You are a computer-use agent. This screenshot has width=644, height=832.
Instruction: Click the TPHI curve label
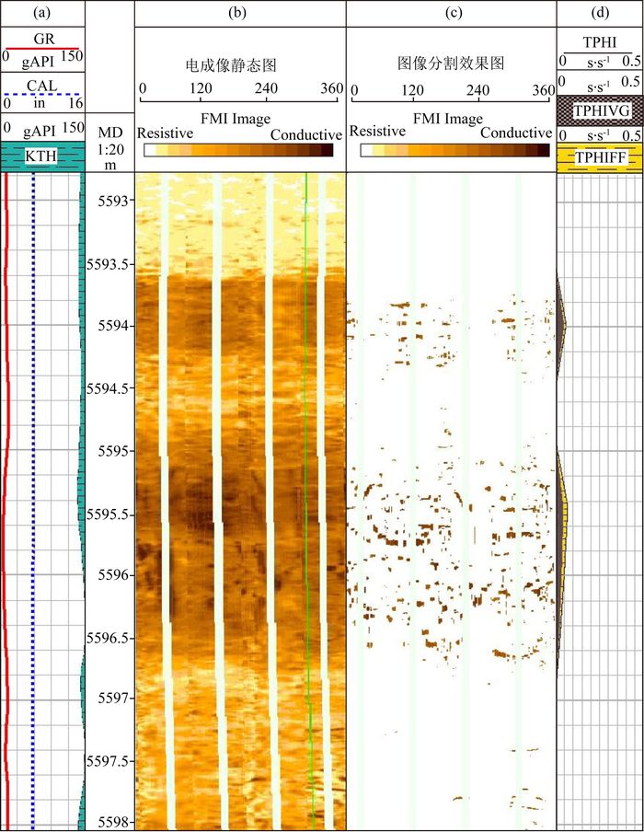(x=599, y=42)
